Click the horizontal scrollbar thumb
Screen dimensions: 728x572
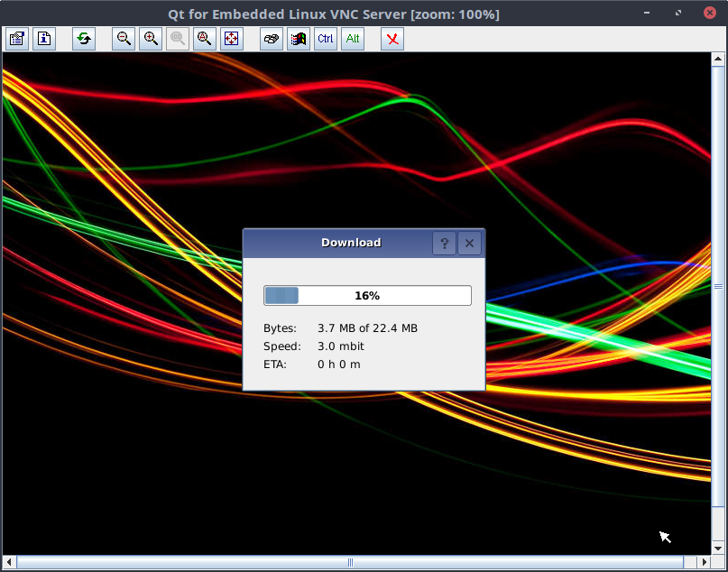click(350, 562)
